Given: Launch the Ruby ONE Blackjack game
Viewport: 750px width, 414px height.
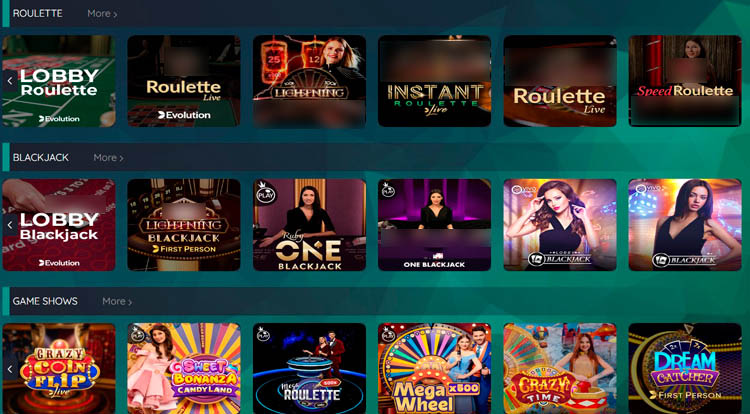Looking at the screenshot, I should point(309,225).
